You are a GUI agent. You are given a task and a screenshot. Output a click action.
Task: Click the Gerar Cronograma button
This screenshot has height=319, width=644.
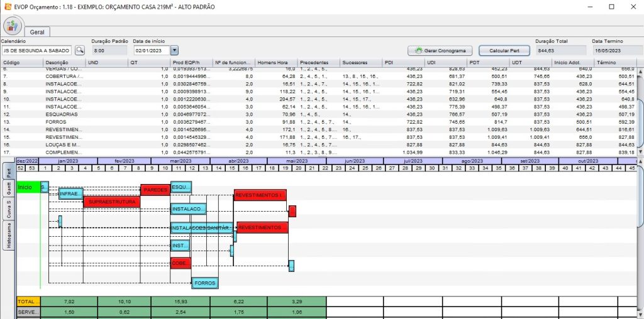pos(441,50)
